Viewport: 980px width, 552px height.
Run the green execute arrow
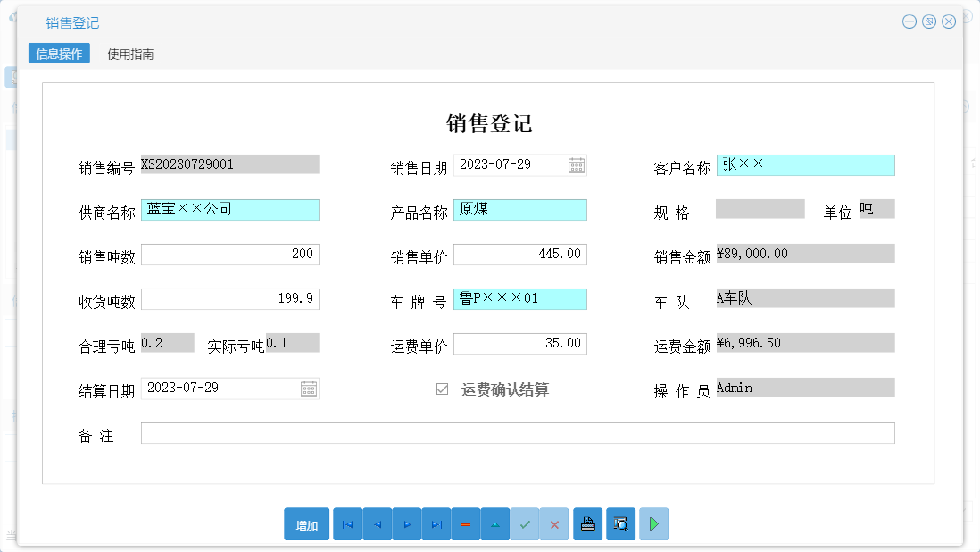(x=652, y=524)
